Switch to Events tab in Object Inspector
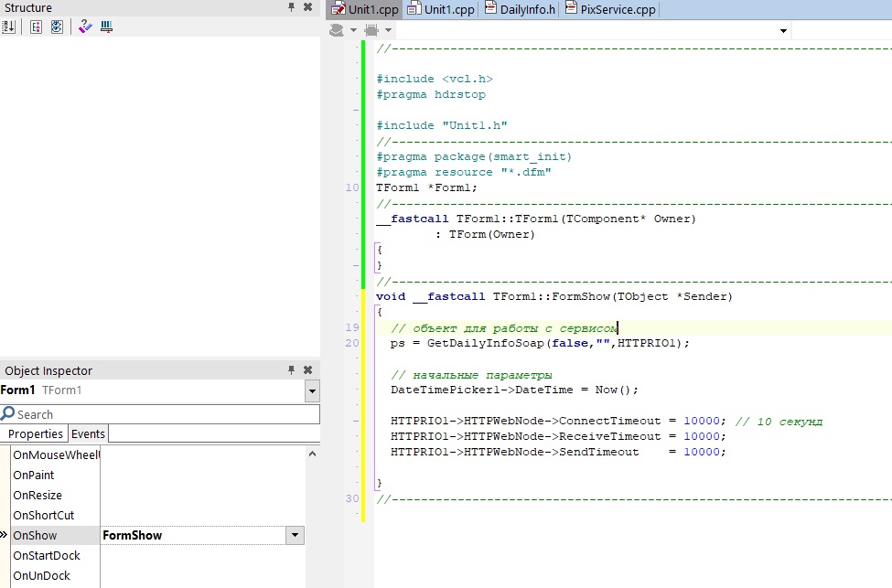The image size is (892, 588). coord(88,433)
